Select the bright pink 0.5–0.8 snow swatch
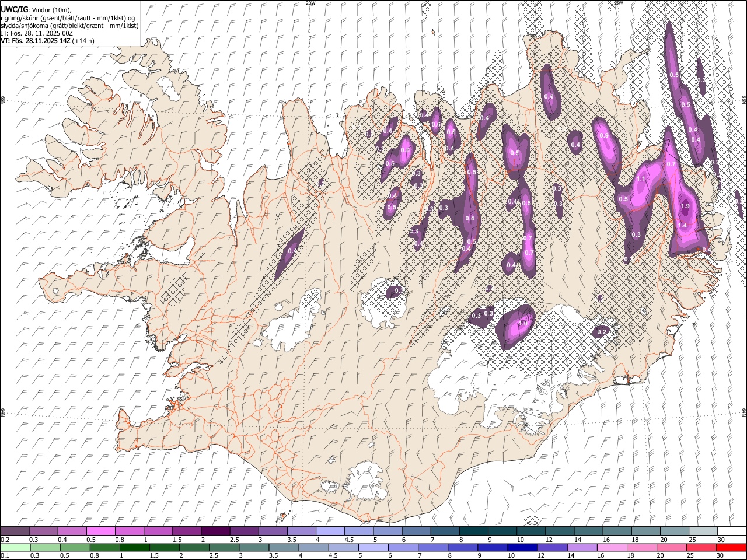Viewport: 747px width, 560px height. click(x=100, y=531)
